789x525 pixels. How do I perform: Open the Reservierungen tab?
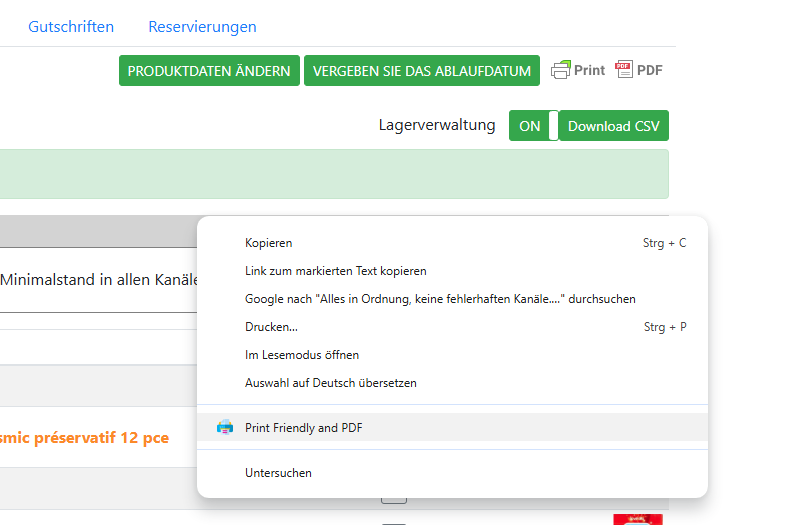202,27
